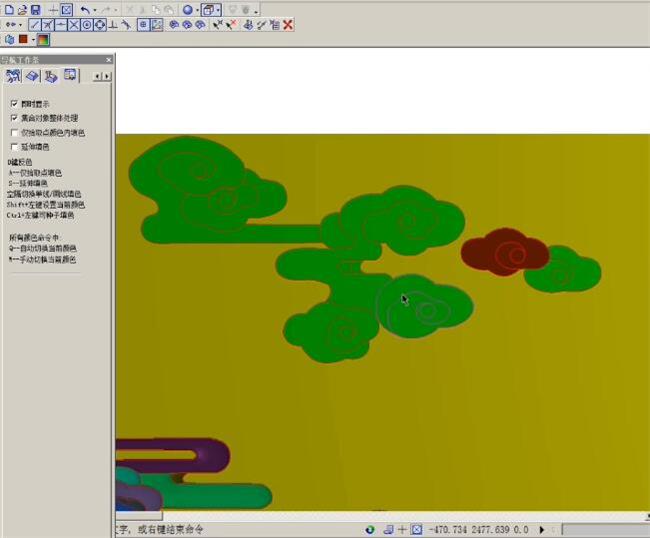
Task: Click the Save disk icon in toolbar
Action: tap(35, 9)
